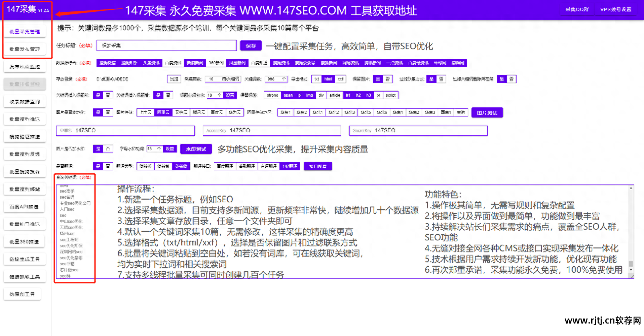Keep the article tag in 保留标签
The width and height of the screenshot is (644, 336).
coord(334,95)
